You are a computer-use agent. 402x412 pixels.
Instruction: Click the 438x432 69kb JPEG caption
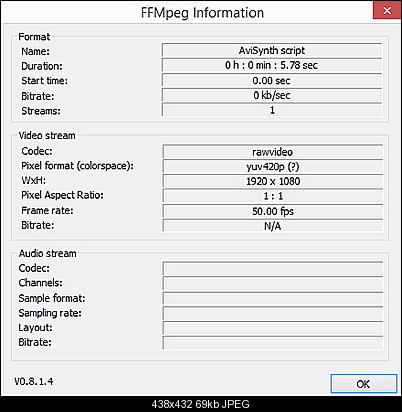[201, 404]
